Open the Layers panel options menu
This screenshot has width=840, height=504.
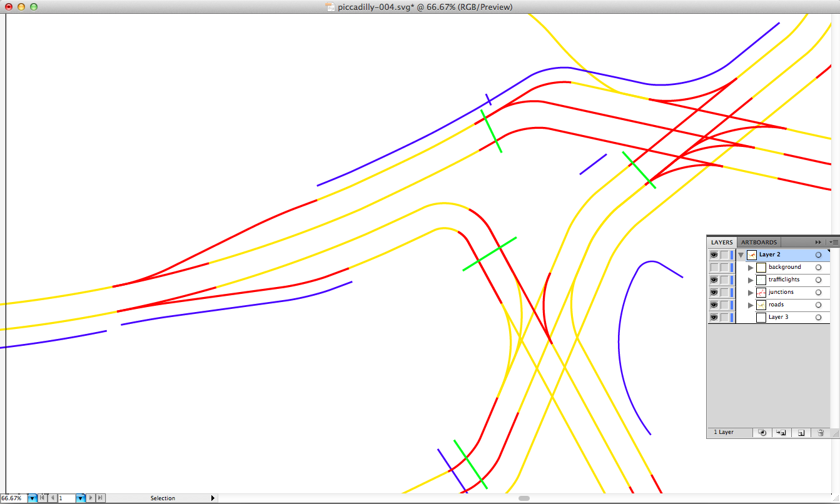833,242
